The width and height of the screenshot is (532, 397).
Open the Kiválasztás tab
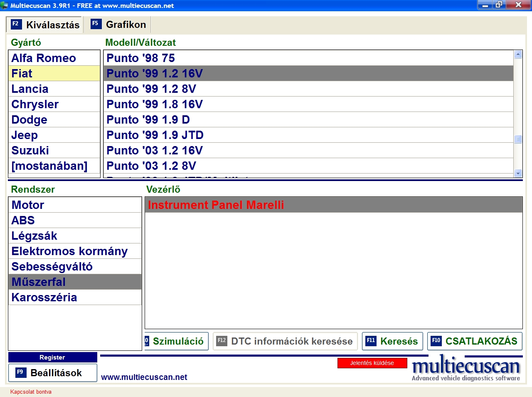click(45, 25)
